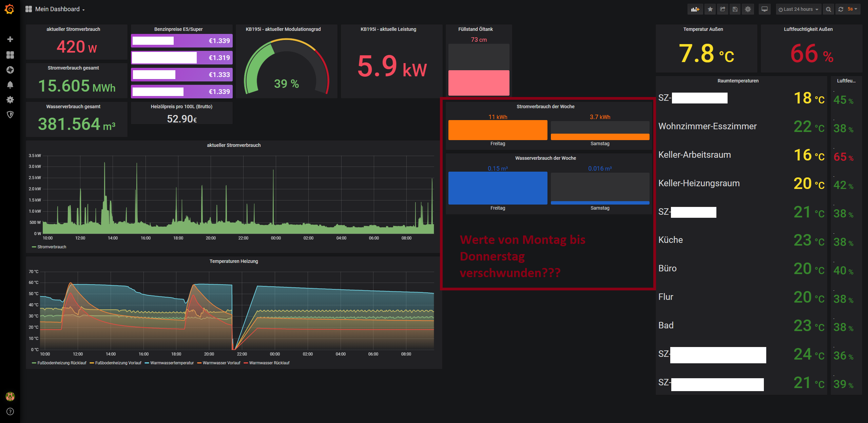
Task: Click the Freitag 11 kWh orange bar
Action: 498,130
